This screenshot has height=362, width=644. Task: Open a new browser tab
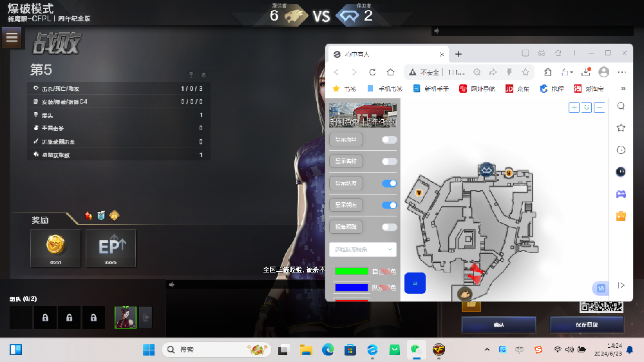coord(459,54)
